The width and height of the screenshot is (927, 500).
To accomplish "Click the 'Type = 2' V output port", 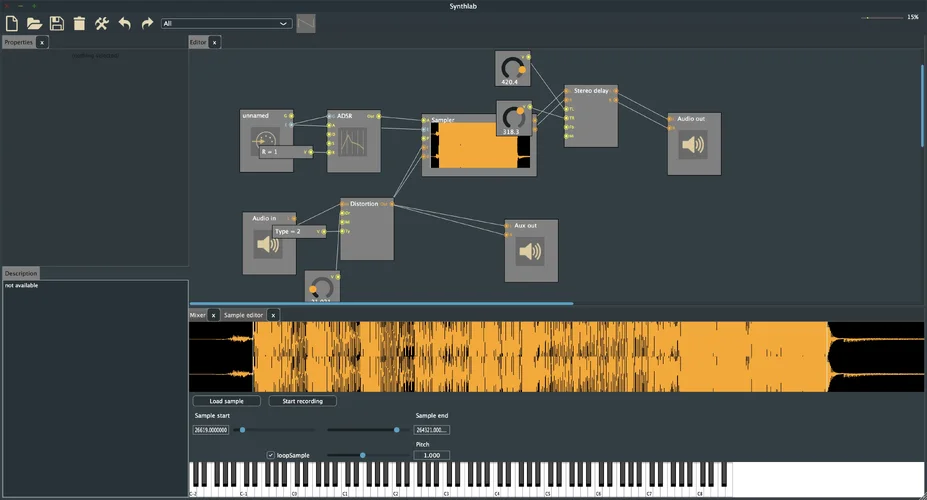I will (323, 232).
